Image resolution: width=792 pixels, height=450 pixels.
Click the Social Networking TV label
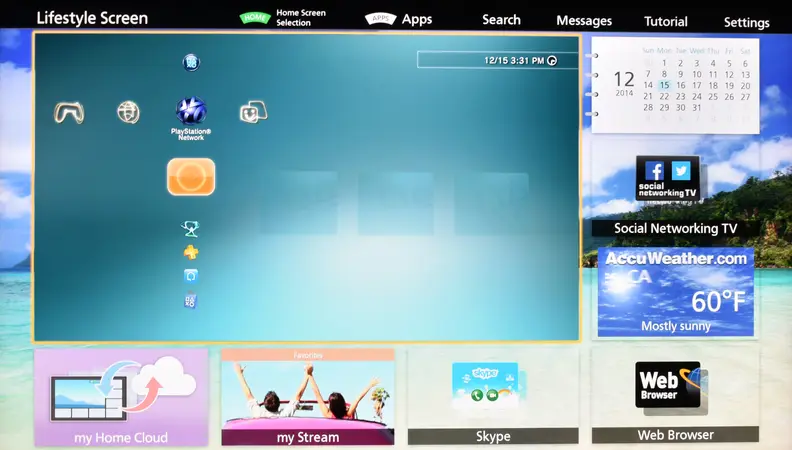pyautogui.click(x=675, y=228)
